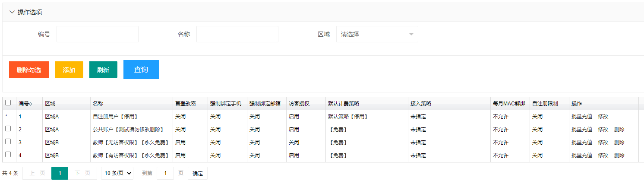Click the 区域 column header in table
Screen dimensions: 644x184
66,104
